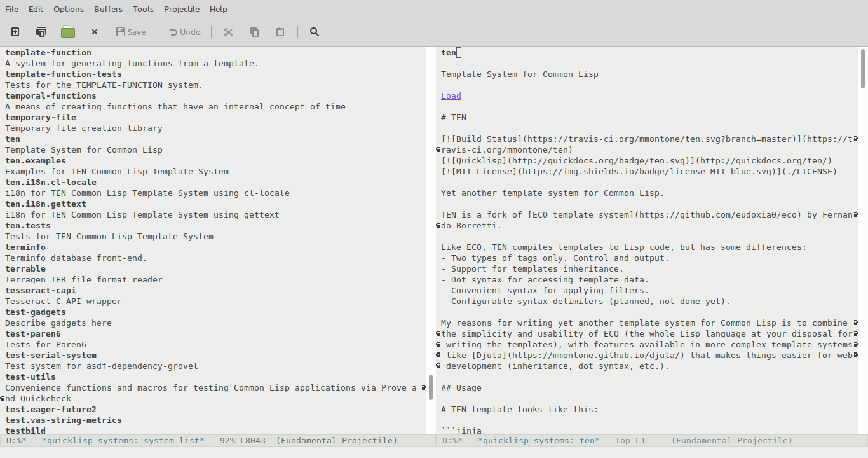868x458 pixels.
Task: Open the directory folder icon
Action: (x=68, y=32)
